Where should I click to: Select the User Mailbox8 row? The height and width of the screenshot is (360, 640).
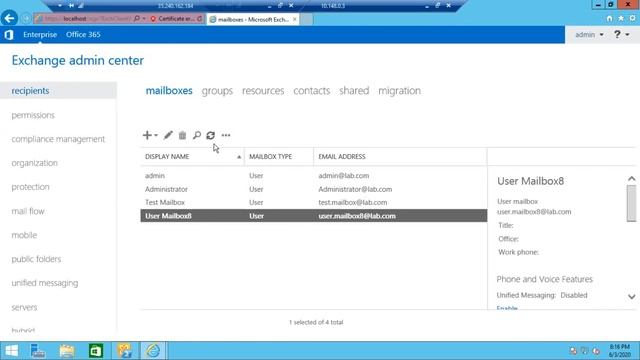pyautogui.click(x=313, y=216)
